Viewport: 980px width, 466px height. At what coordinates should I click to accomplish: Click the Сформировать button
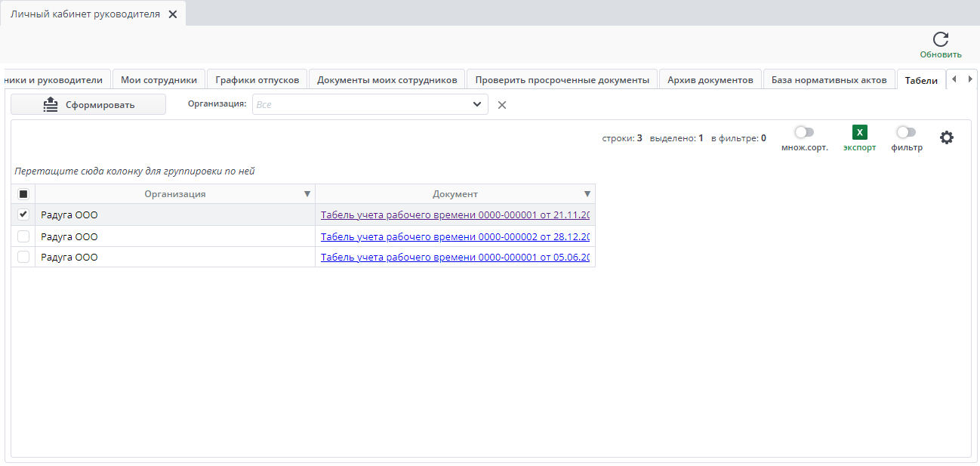88,104
